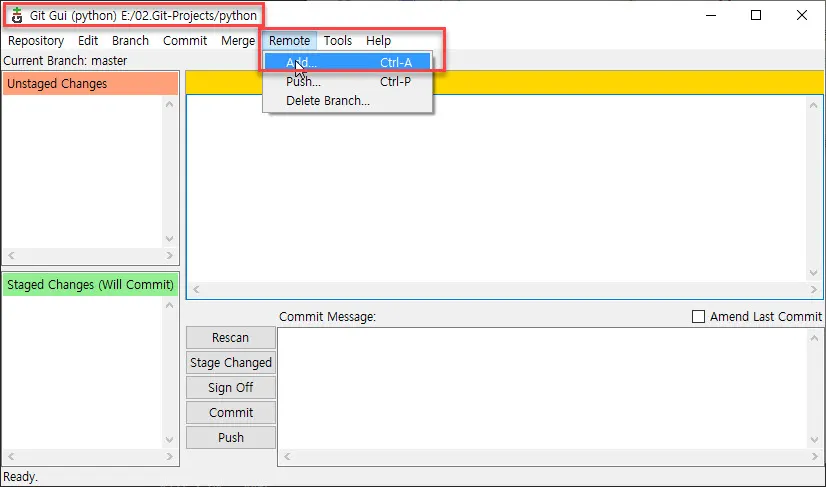The width and height of the screenshot is (826, 487).
Task: Open the Merge menu
Action: [x=238, y=41]
